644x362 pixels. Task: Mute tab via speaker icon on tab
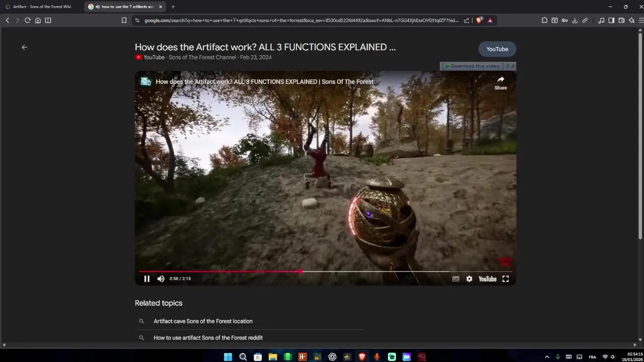[97, 7]
